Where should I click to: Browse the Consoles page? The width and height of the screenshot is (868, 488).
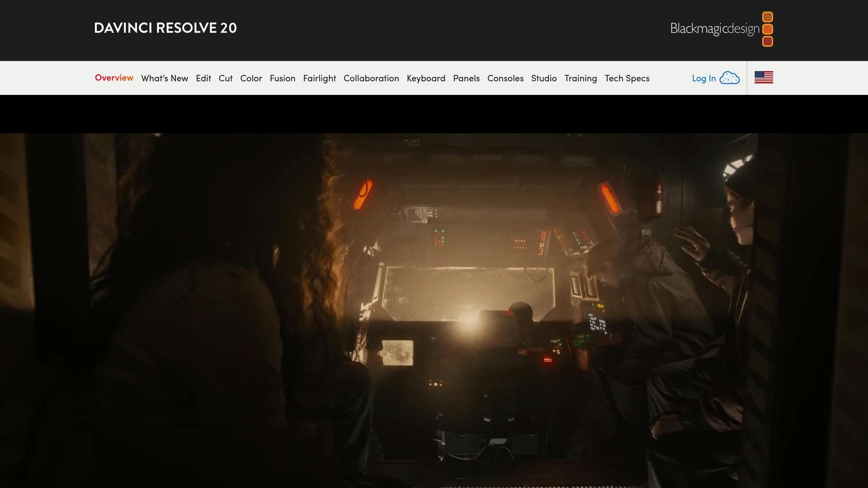pyautogui.click(x=506, y=78)
